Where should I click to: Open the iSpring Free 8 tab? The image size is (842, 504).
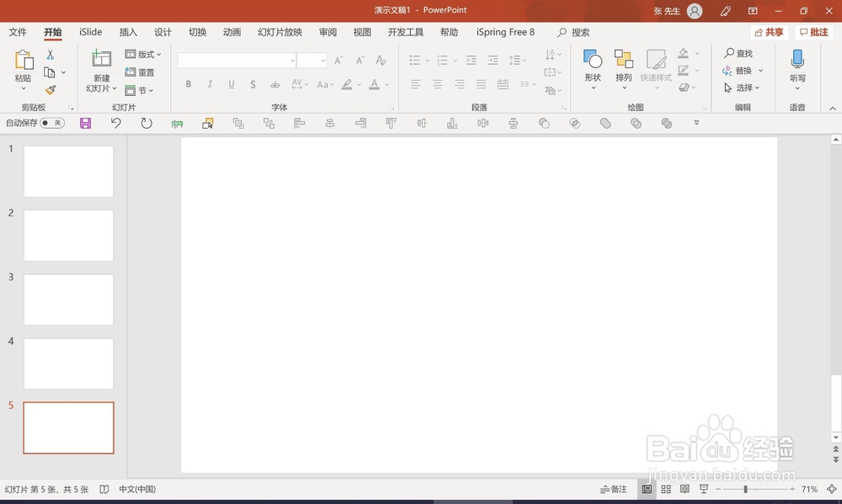(505, 32)
